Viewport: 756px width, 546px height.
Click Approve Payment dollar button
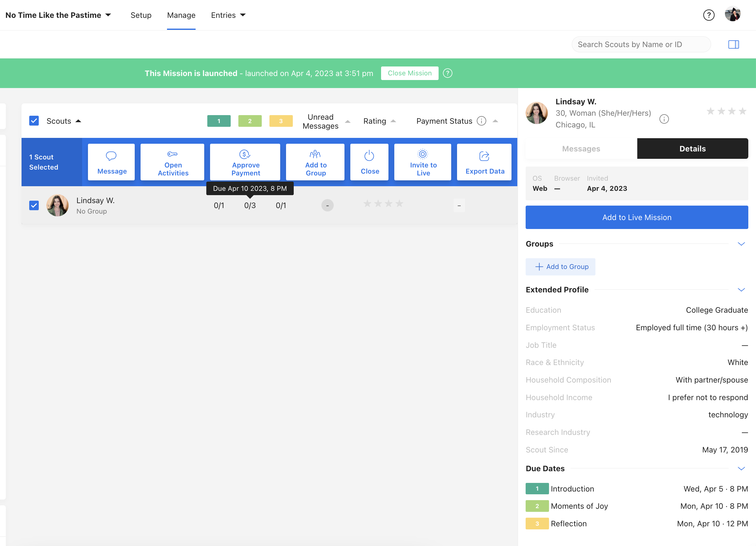245,162
